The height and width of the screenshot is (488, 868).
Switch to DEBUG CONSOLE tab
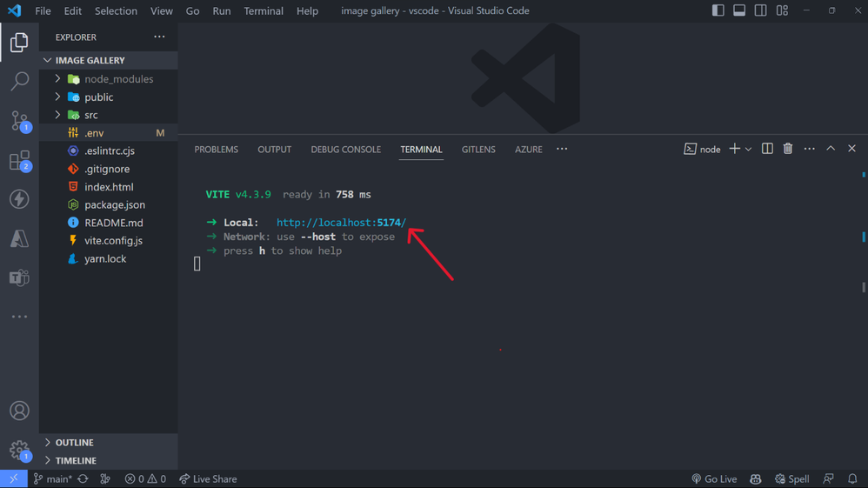click(346, 150)
